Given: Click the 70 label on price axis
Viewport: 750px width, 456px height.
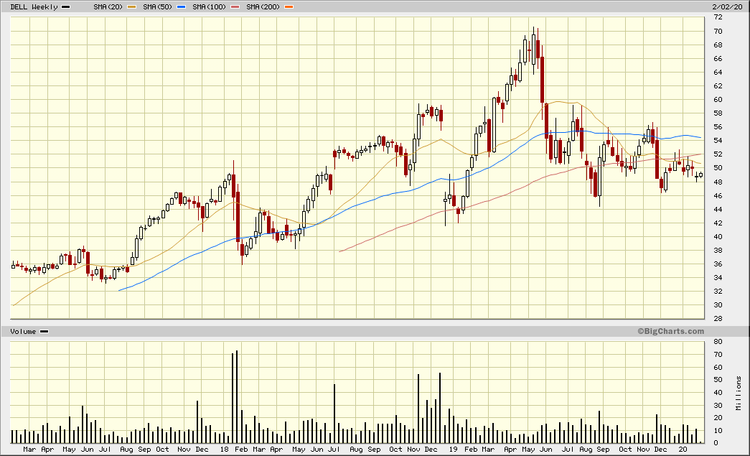Looking at the screenshot, I should coord(717,31).
